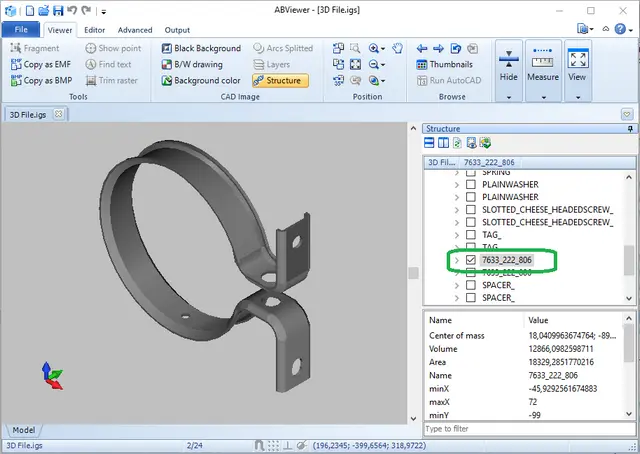Switch to the Advanced ribbon tab
640x454 pixels.
(135, 30)
